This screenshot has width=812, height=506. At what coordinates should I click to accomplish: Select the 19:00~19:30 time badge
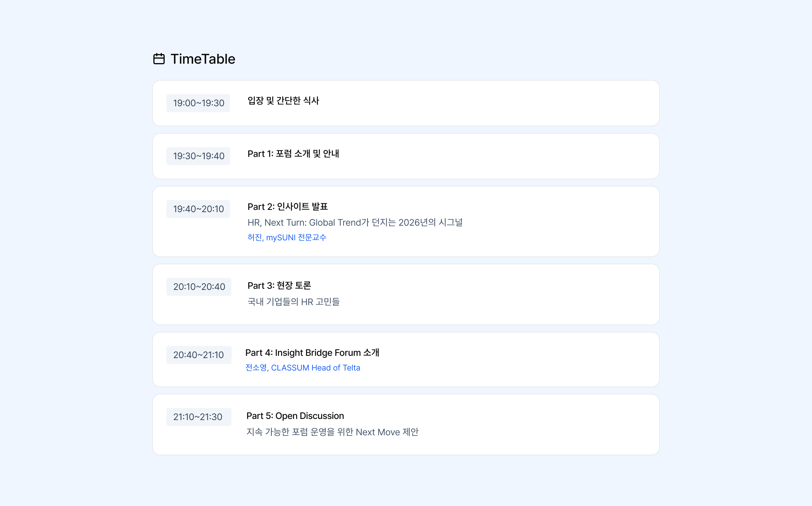pos(198,103)
